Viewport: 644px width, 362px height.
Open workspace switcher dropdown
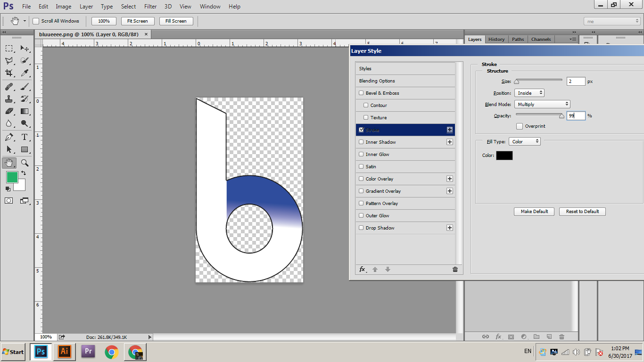[x=612, y=21]
